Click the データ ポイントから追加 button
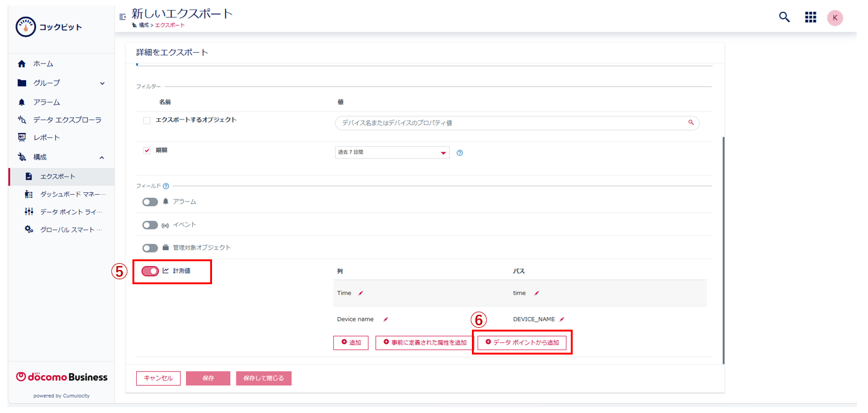This screenshot has height=413, width=868. [x=522, y=343]
